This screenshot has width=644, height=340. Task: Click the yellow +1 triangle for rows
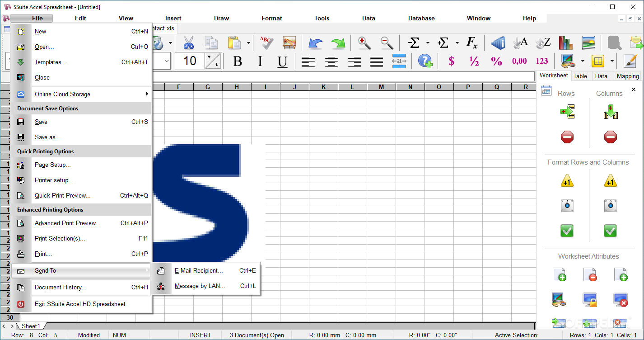pos(567,181)
